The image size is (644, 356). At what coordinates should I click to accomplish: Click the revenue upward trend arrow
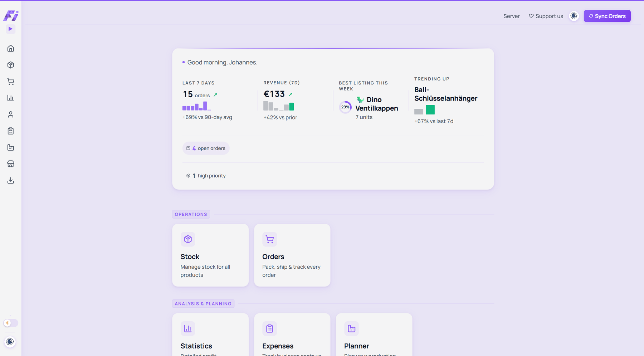click(291, 95)
